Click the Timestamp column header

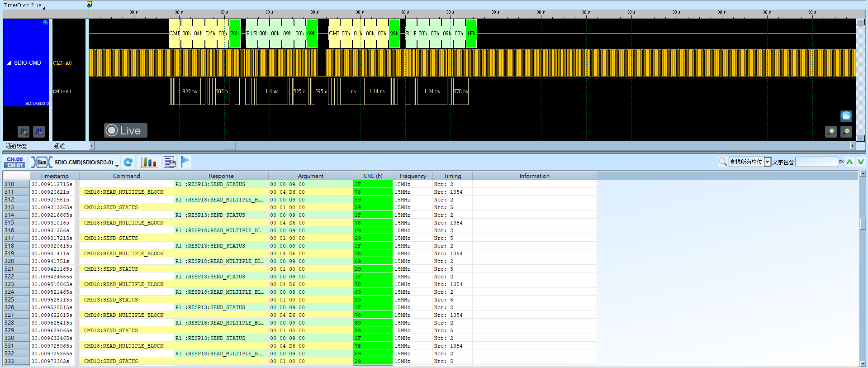click(x=54, y=176)
